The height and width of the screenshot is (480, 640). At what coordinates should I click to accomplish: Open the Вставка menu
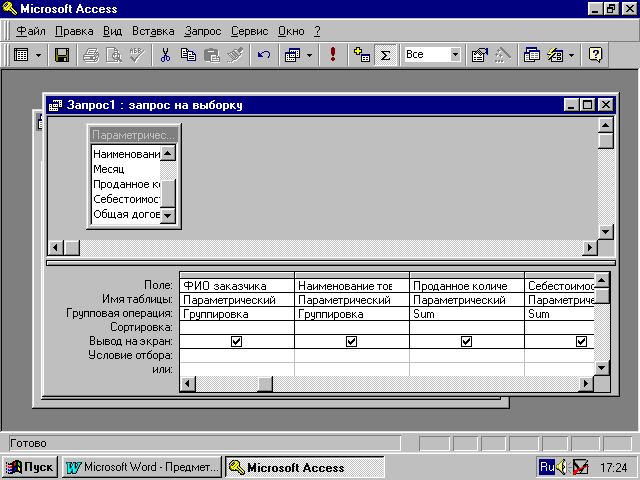click(153, 31)
